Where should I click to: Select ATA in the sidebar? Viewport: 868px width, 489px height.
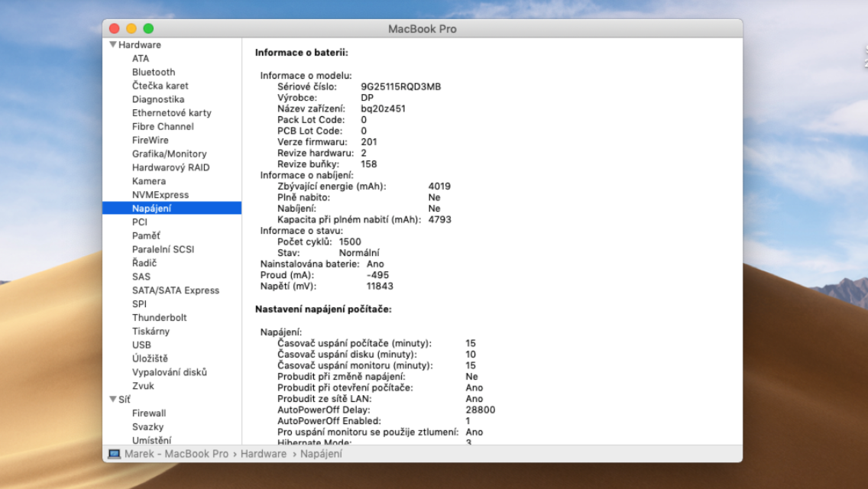(x=140, y=58)
